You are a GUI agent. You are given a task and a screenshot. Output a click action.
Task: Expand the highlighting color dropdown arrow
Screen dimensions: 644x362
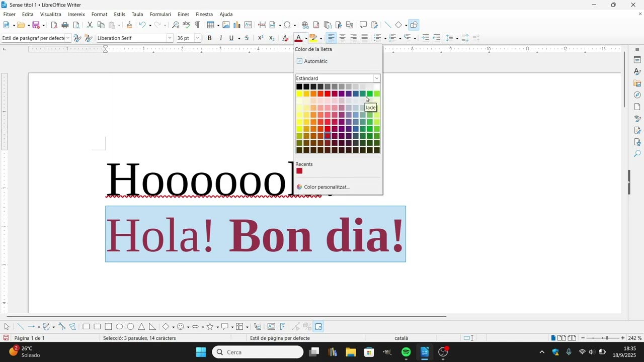click(321, 39)
